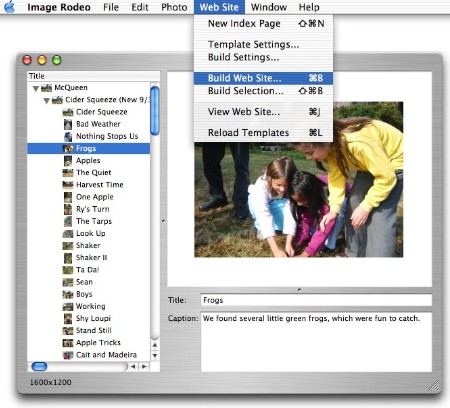The height and width of the screenshot is (408, 450).
Task: Click the yellow minimize window button
Action: click(x=42, y=60)
